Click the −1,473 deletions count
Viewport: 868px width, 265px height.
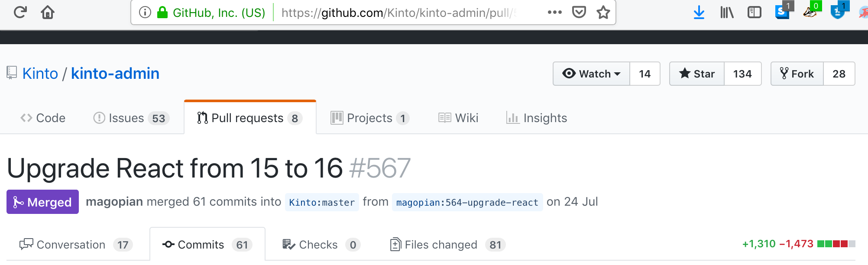click(796, 244)
